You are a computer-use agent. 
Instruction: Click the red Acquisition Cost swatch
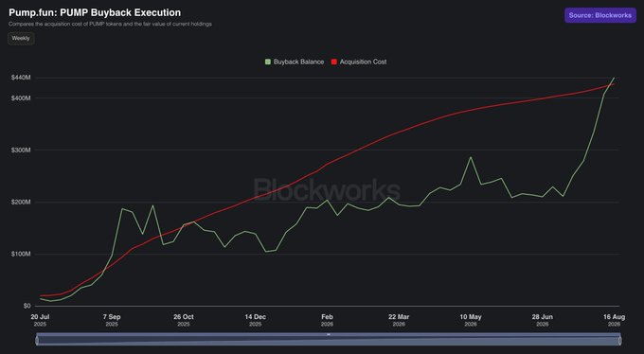(334, 62)
